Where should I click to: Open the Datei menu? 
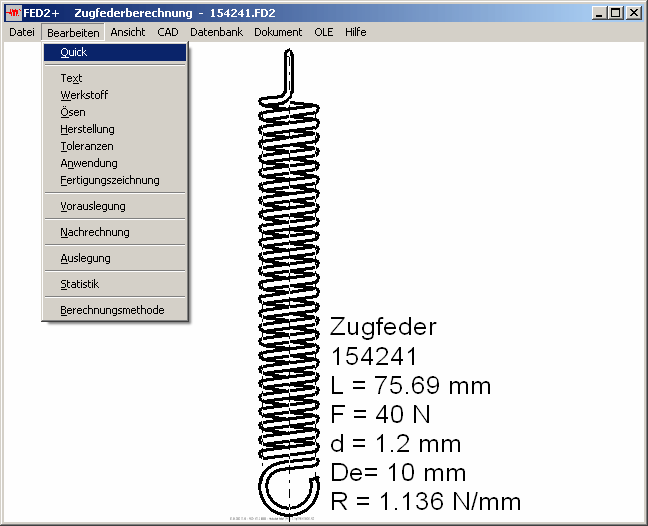click(x=21, y=32)
